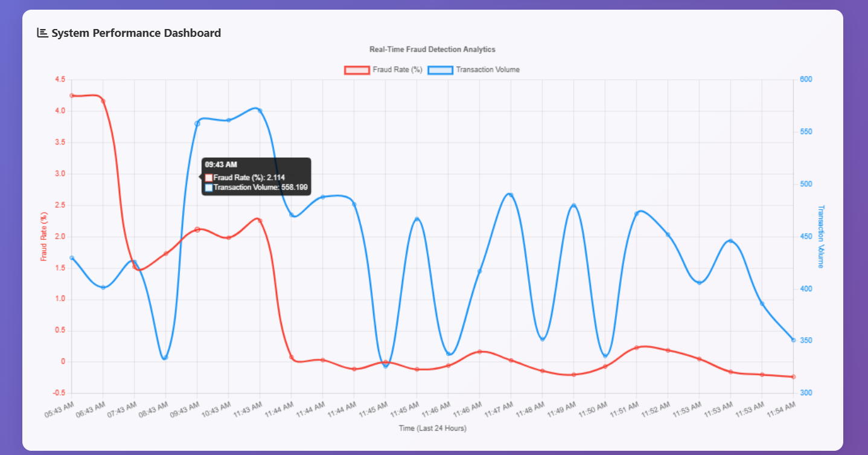Click the 05:43 AM x-axis label
Image resolution: width=868 pixels, height=455 pixels.
click(x=60, y=409)
